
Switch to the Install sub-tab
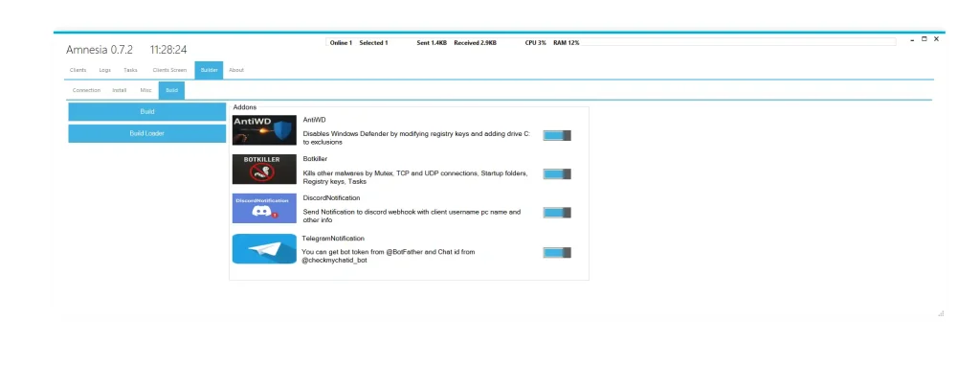click(120, 90)
